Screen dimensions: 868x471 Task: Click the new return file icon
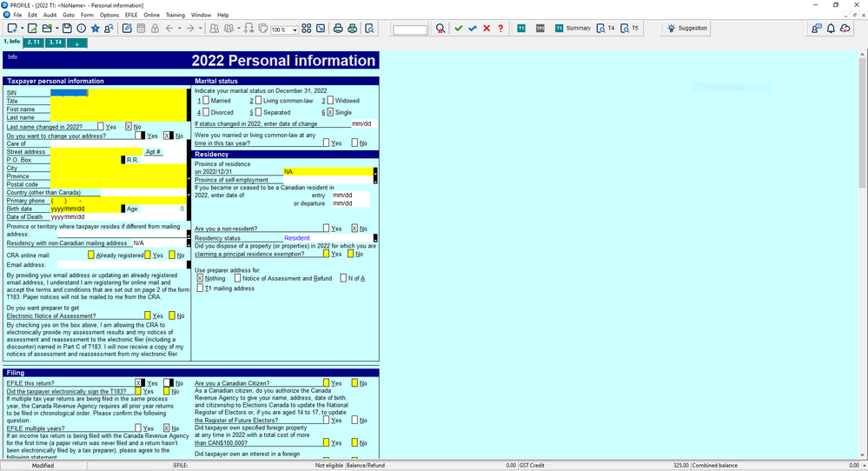pos(11,28)
